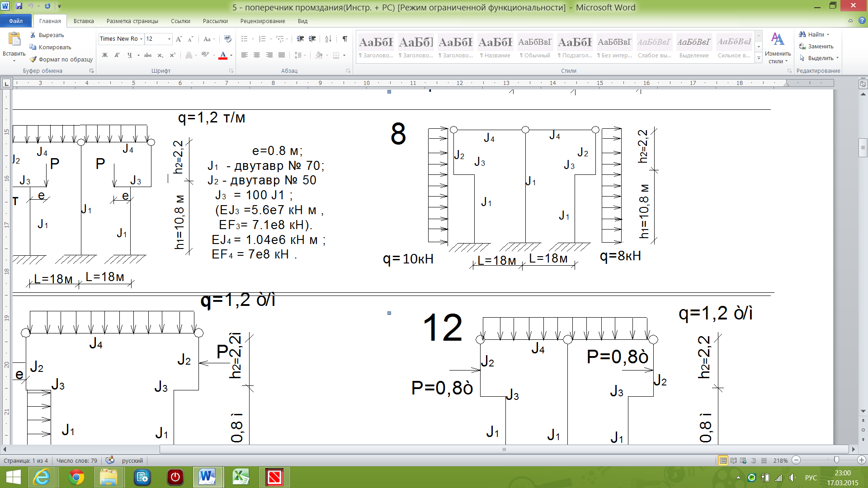Click the Paste (Вставить) clipboard icon
The image size is (868, 488).
14,39
